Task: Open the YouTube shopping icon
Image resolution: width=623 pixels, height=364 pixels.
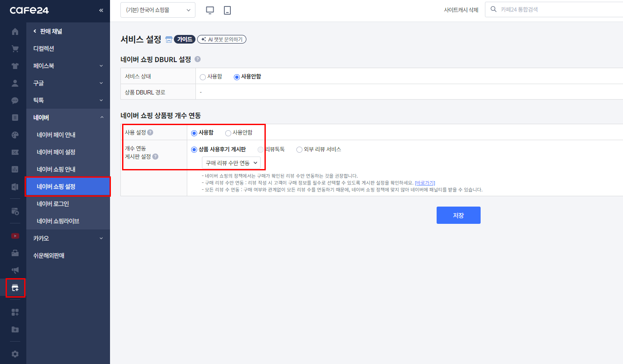Action: 15,236
